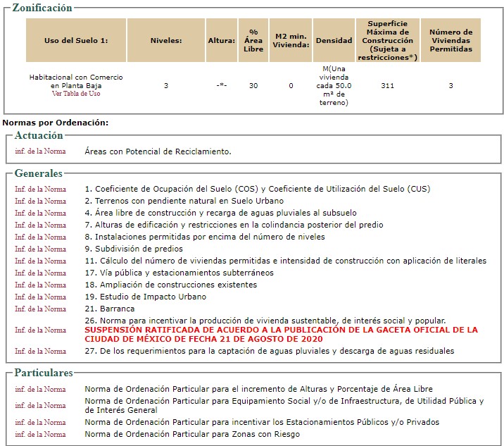Click the Particulares section title

pos(44,373)
